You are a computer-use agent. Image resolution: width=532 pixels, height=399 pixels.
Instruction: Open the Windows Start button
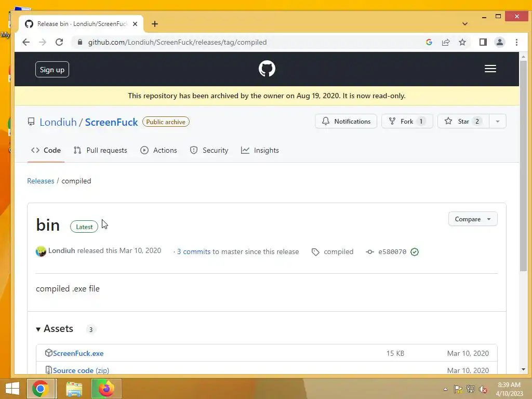[12, 389]
